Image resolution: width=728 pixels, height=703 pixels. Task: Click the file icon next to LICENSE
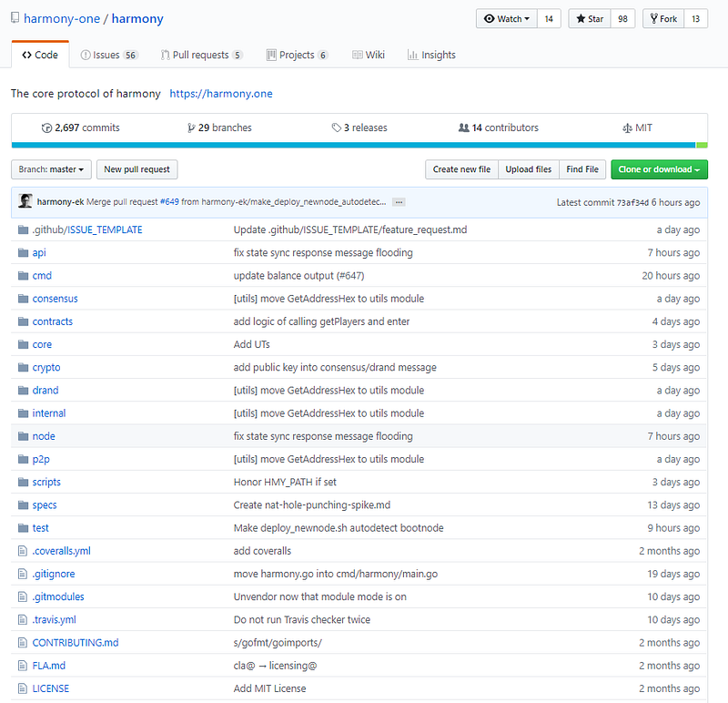point(22,688)
